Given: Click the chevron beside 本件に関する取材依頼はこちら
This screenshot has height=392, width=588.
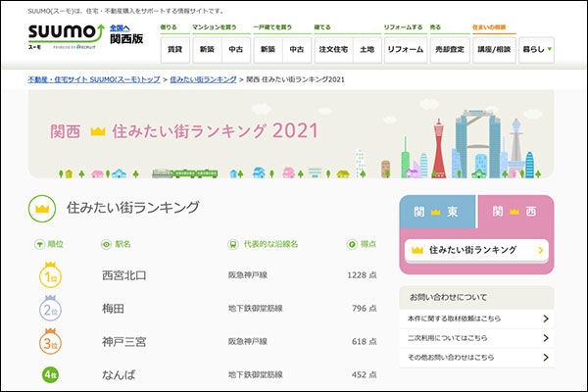Looking at the screenshot, I should (x=546, y=318).
